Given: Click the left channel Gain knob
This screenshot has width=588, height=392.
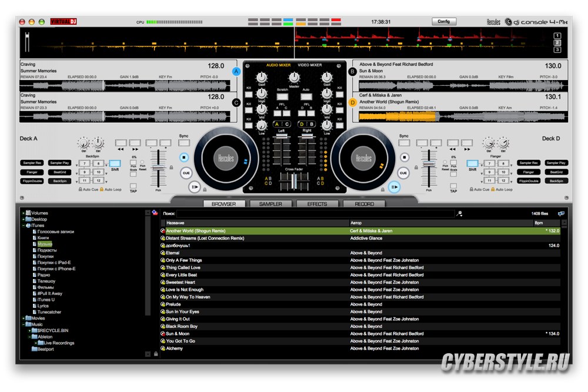Looking at the screenshot, I should tap(262, 78).
